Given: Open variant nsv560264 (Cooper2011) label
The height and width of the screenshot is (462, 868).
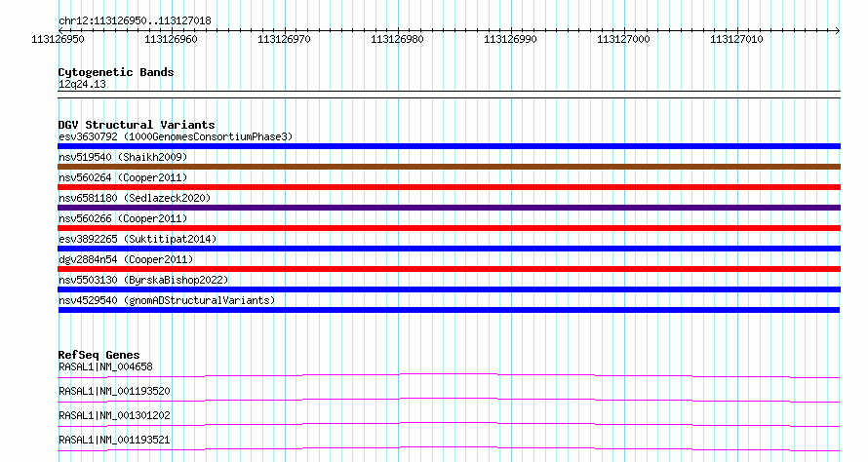Looking at the screenshot, I should point(123,177).
